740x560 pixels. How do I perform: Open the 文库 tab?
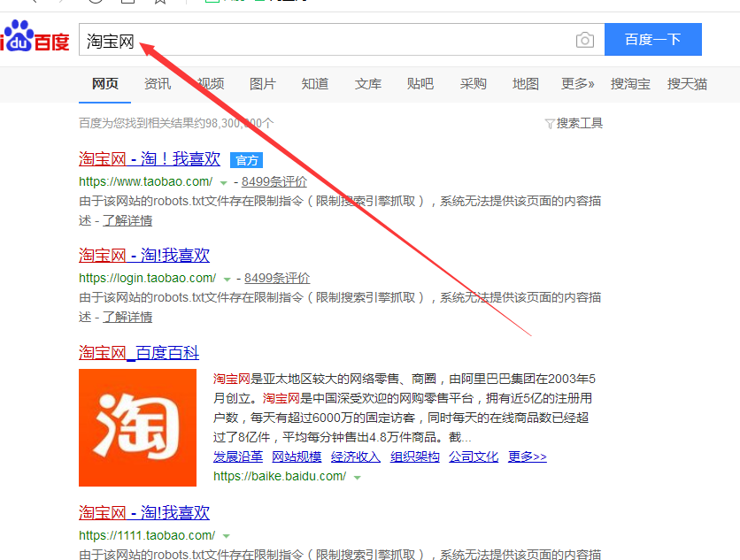click(367, 84)
